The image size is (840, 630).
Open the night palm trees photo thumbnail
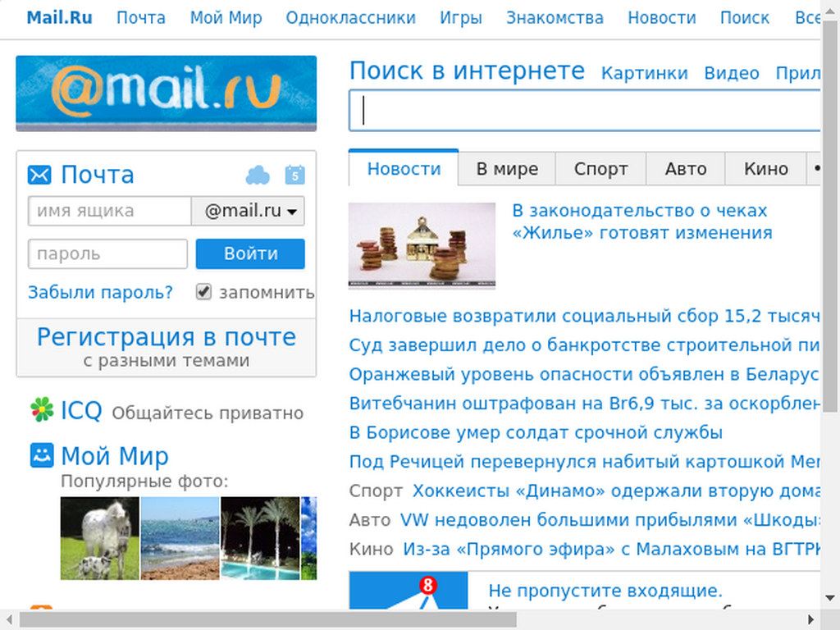coord(260,538)
